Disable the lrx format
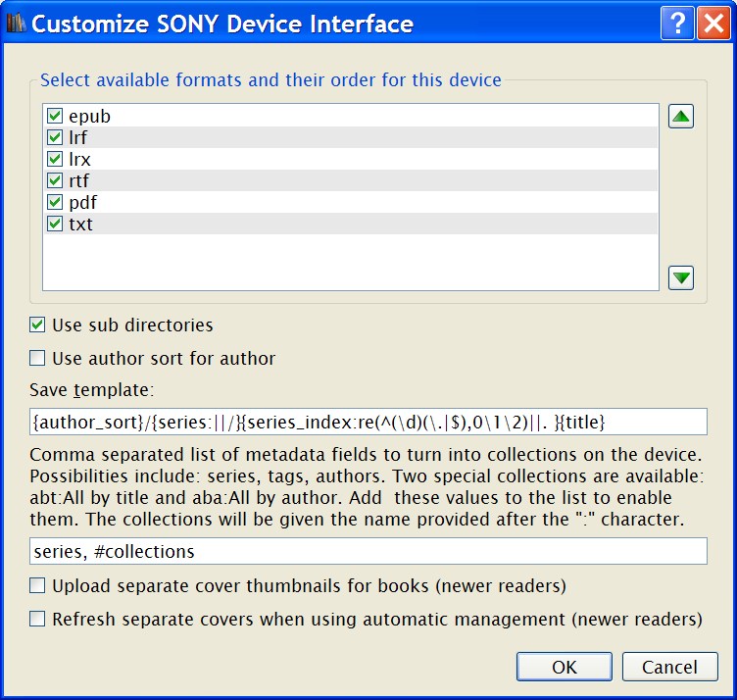Image resolution: width=737 pixels, height=700 pixels. tap(55, 160)
